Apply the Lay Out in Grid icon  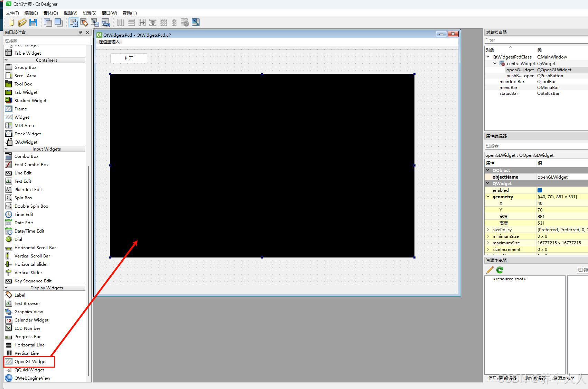coord(164,22)
